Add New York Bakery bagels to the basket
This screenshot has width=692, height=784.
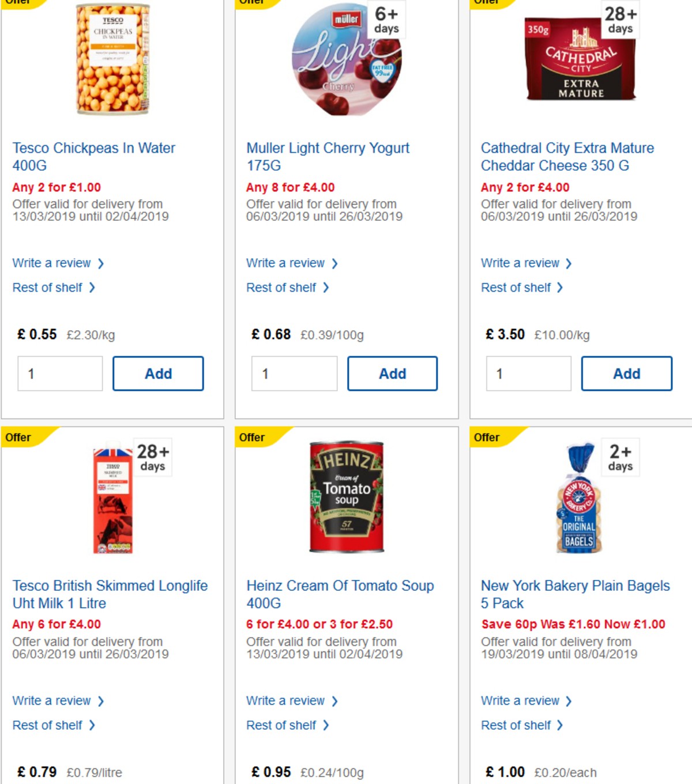[x=626, y=781]
